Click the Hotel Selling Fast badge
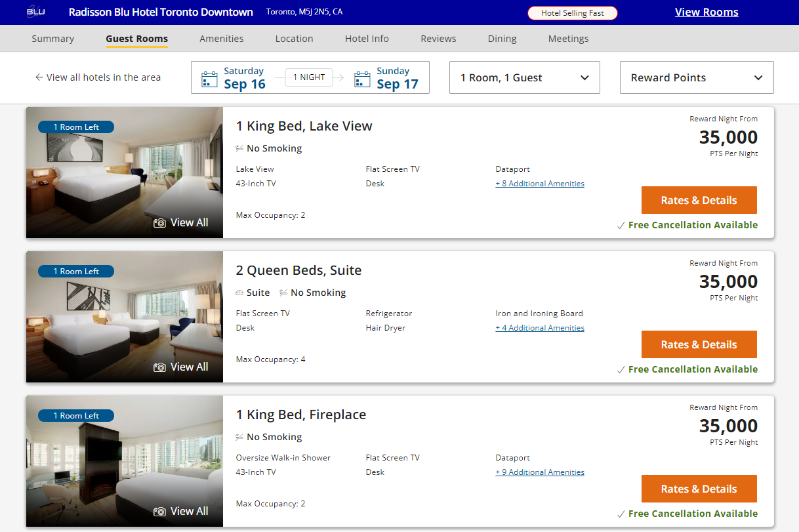The image size is (799, 532). pyautogui.click(x=572, y=12)
